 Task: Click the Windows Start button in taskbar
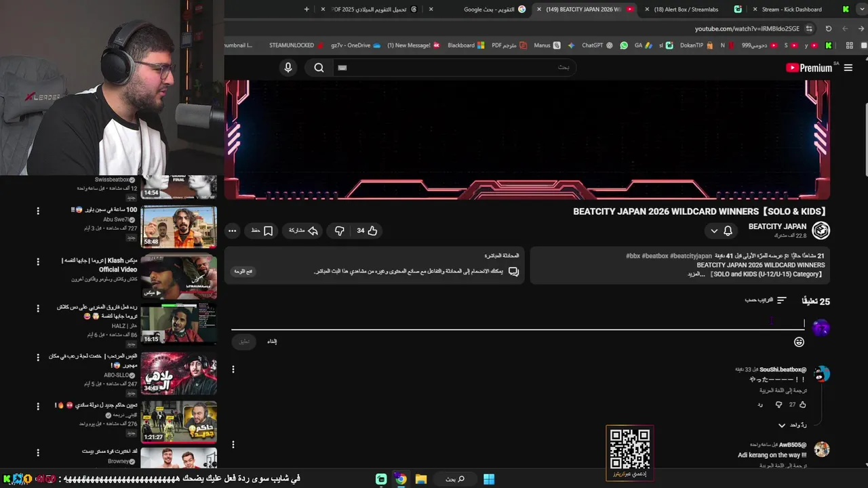pos(488,479)
